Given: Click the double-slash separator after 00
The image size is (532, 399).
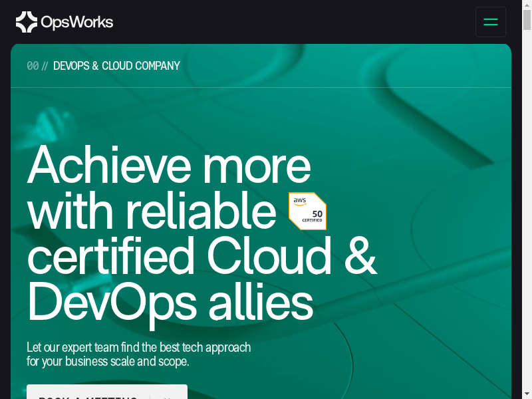Looking at the screenshot, I should coord(45,66).
